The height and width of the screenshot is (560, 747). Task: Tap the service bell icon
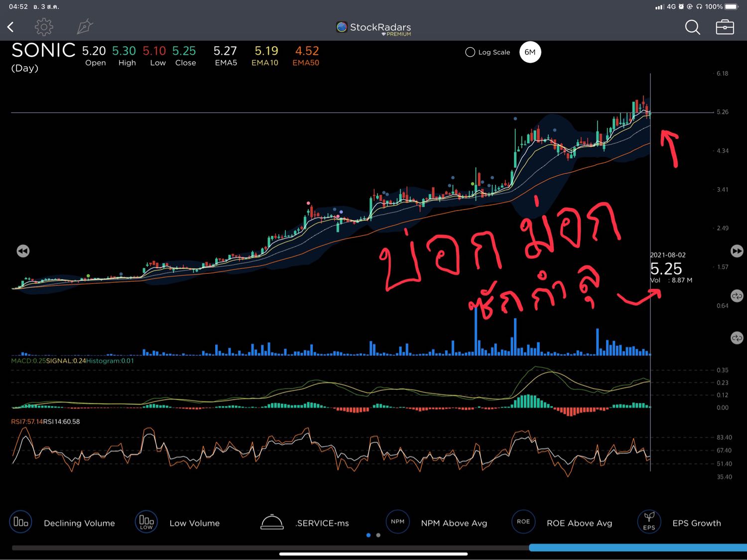coord(272,522)
